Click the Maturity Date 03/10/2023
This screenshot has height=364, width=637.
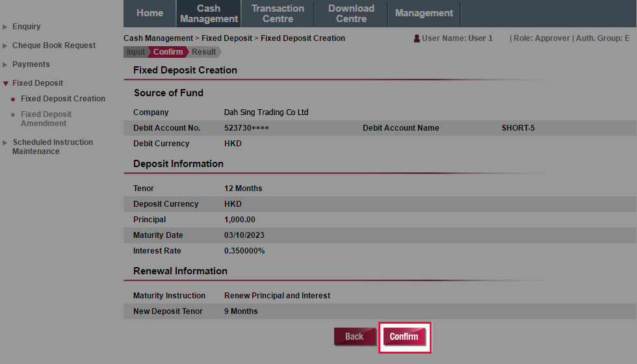(x=244, y=235)
